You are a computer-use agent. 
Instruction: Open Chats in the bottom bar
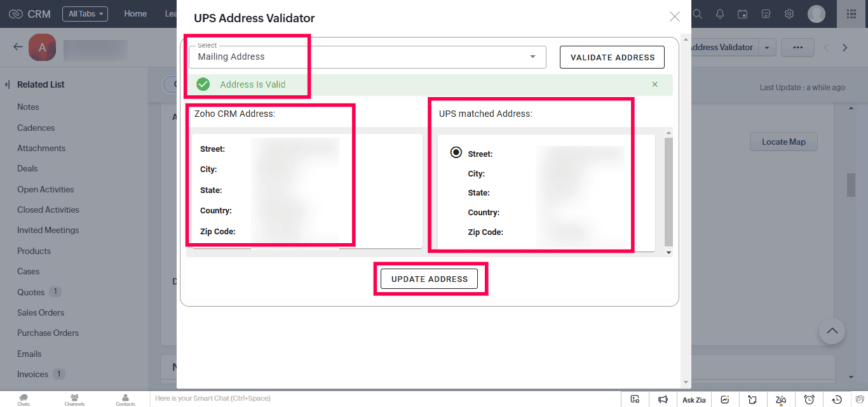24,399
